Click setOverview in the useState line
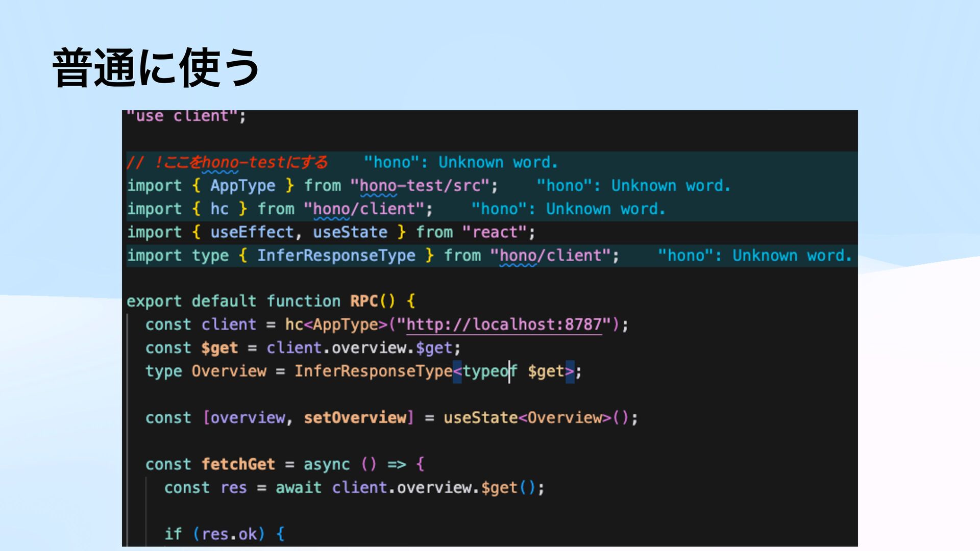This screenshot has width=980, height=551. (x=355, y=418)
